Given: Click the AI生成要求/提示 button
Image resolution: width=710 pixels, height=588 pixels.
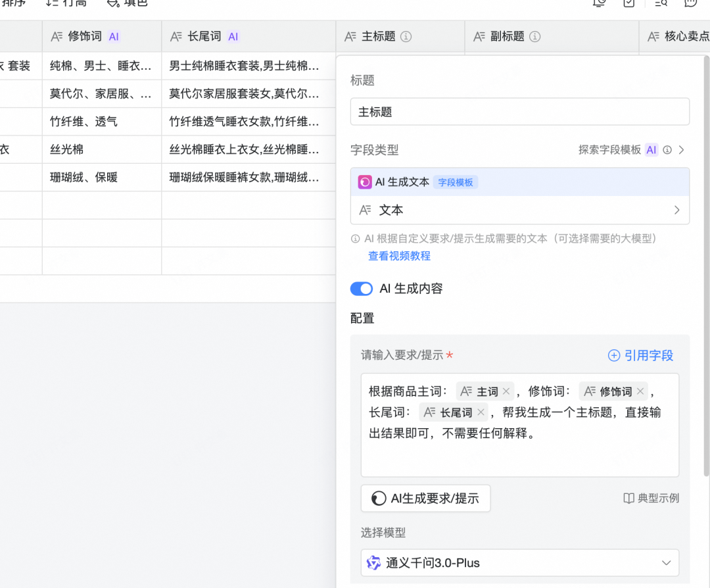Looking at the screenshot, I should (x=425, y=499).
